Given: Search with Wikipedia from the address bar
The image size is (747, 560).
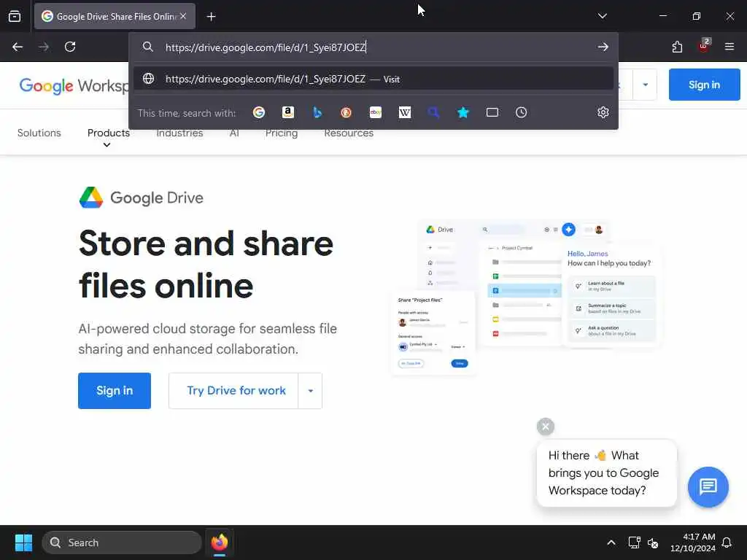Looking at the screenshot, I should [404, 112].
